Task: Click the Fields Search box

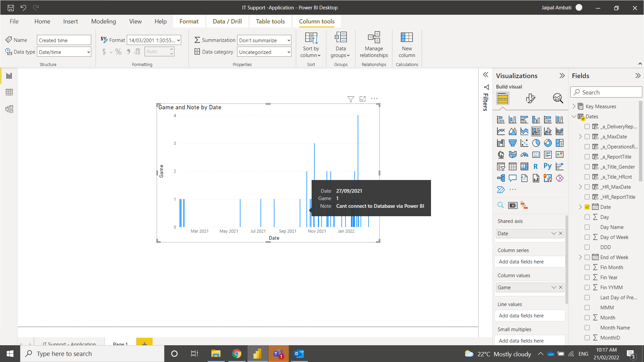Action: tap(606, 92)
